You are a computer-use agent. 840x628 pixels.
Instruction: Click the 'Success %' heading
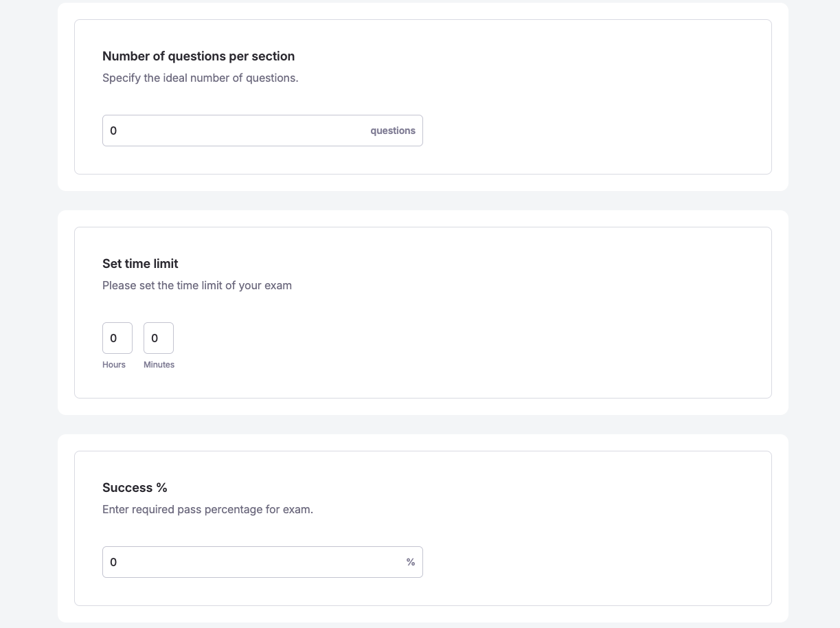tap(135, 488)
